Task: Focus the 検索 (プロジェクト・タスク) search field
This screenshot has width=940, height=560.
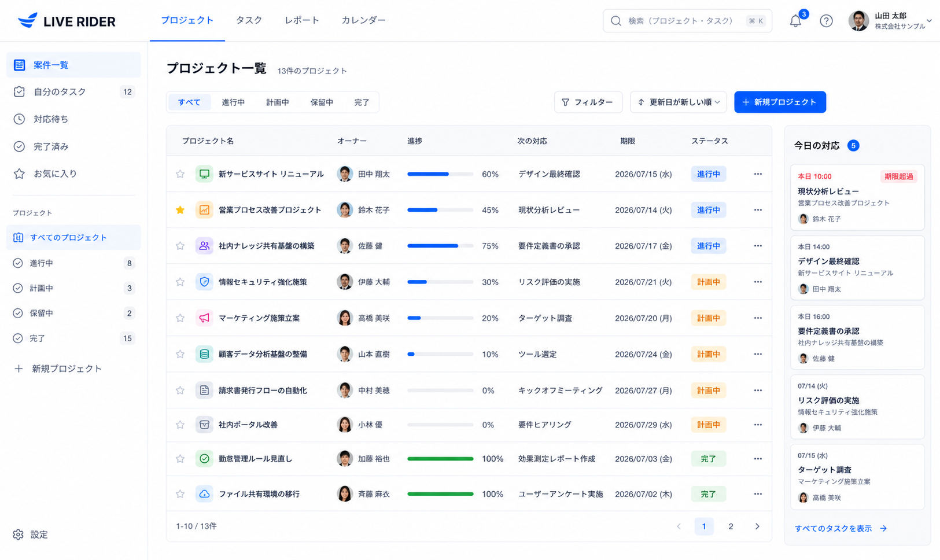Action: pyautogui.click(x=687, y=21)
